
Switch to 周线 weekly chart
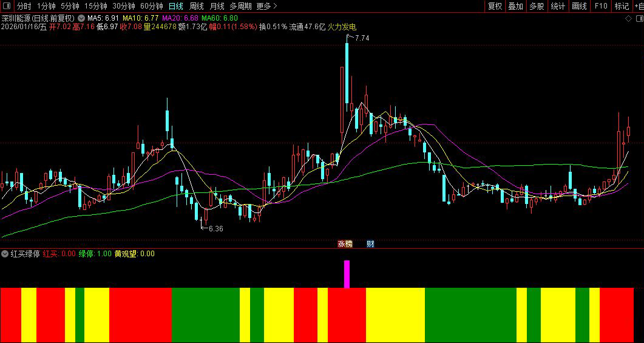[x=196, y=5]
